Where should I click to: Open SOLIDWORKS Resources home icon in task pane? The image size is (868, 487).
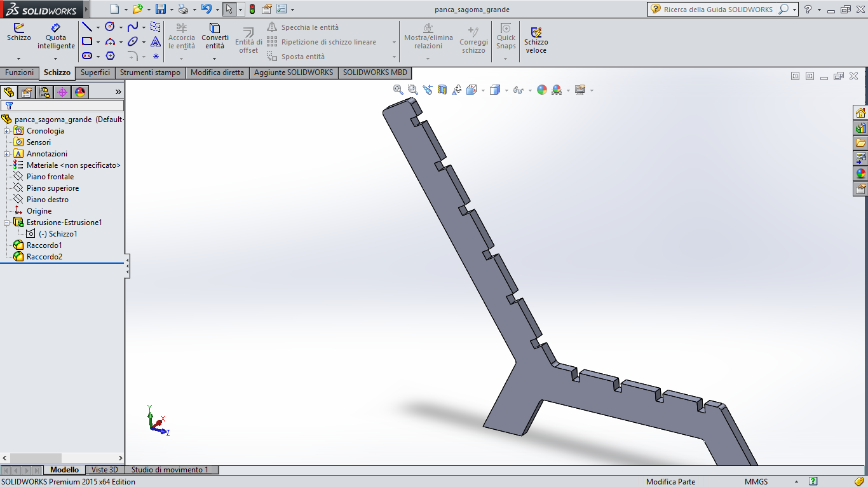860,113
